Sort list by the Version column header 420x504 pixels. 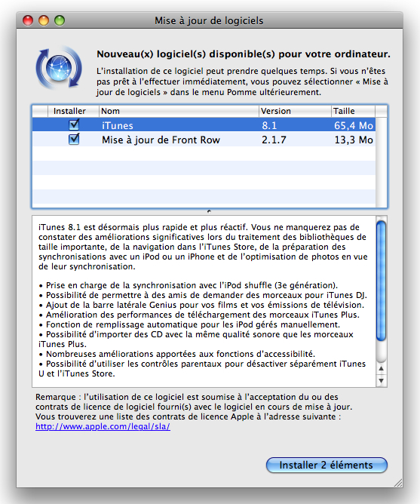(x=295, y=111)
